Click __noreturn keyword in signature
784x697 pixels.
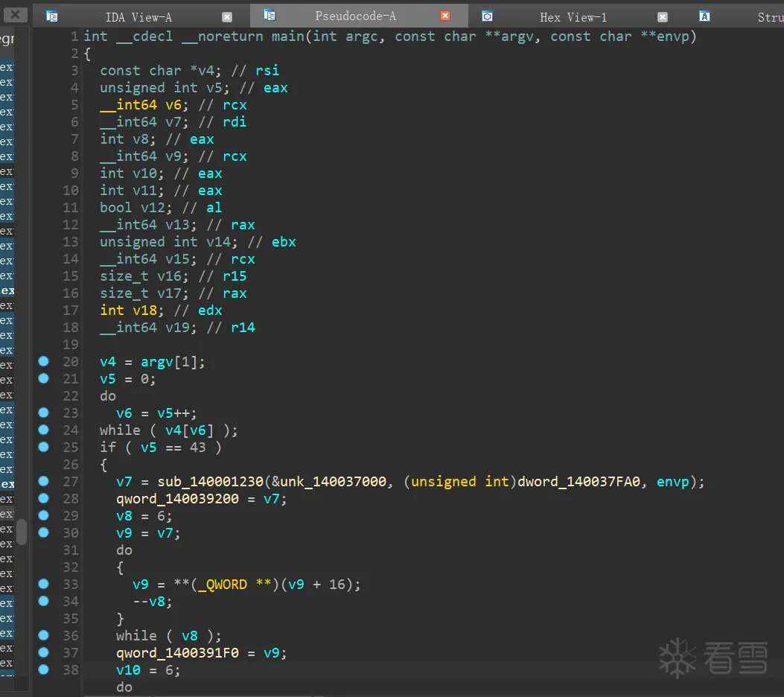[x=223, y=36]
